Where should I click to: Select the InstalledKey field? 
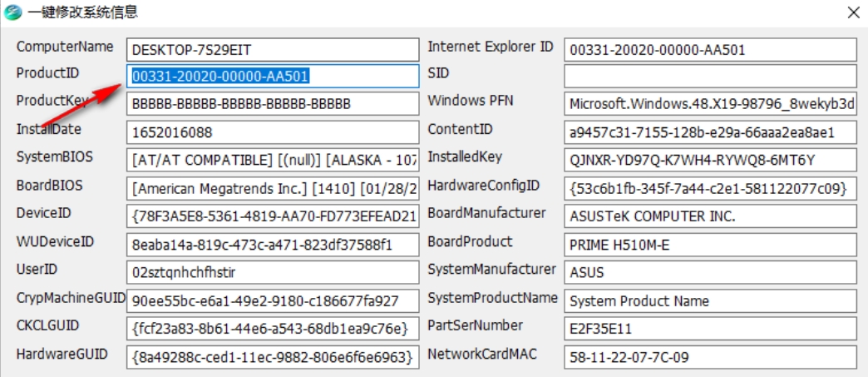(x=709, y=160)
